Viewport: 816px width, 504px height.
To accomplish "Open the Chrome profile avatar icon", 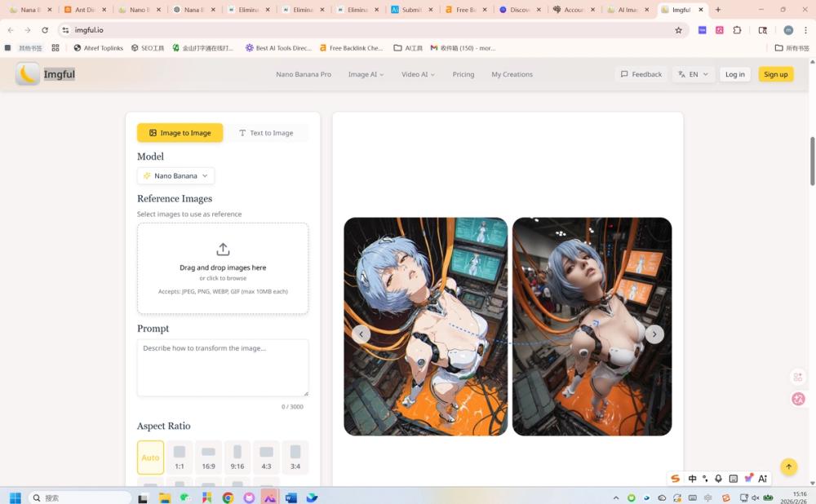I will pos(788,30).
